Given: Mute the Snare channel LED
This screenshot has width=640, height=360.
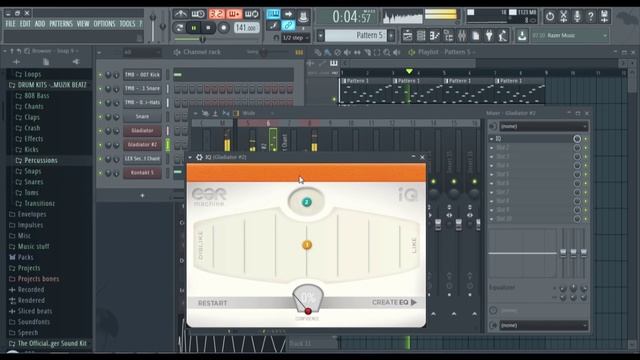Looking at the screenshot, I should tap(100, 117).
